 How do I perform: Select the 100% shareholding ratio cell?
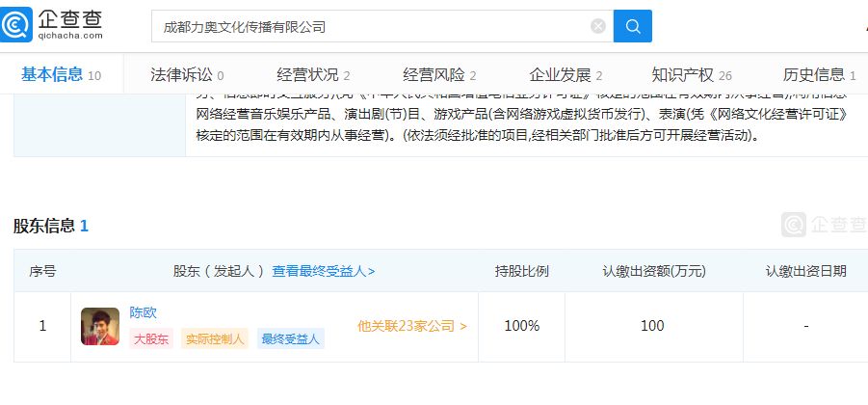click(521, 326)
